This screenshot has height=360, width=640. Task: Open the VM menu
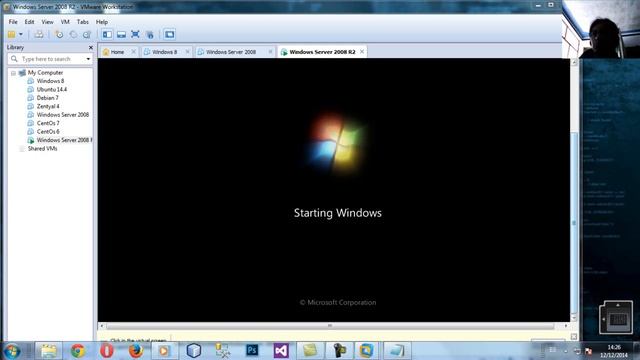pyautogui.click(x=65, y=22)
